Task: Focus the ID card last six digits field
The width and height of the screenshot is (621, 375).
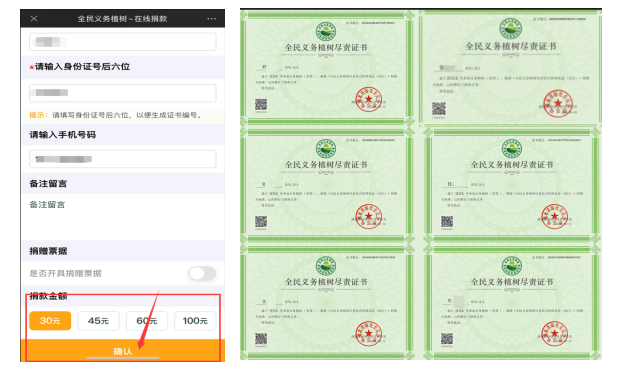Action: (x=123, y=93)
